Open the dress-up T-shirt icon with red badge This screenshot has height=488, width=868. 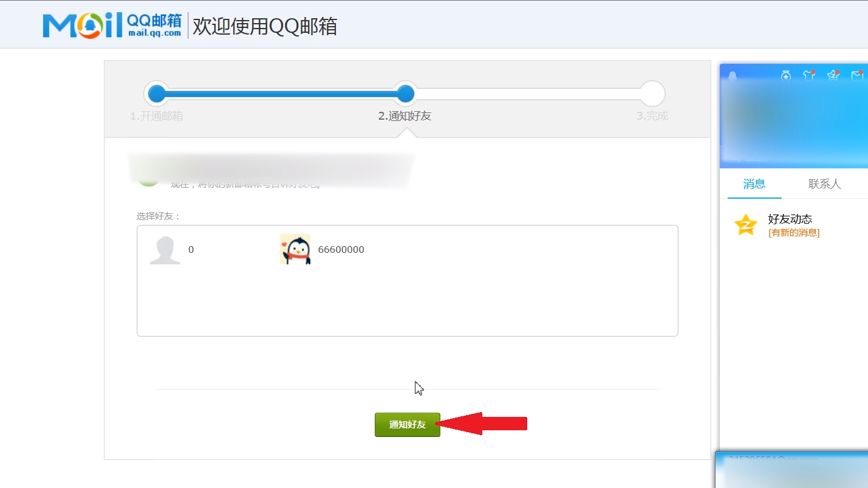coord(810,75)
